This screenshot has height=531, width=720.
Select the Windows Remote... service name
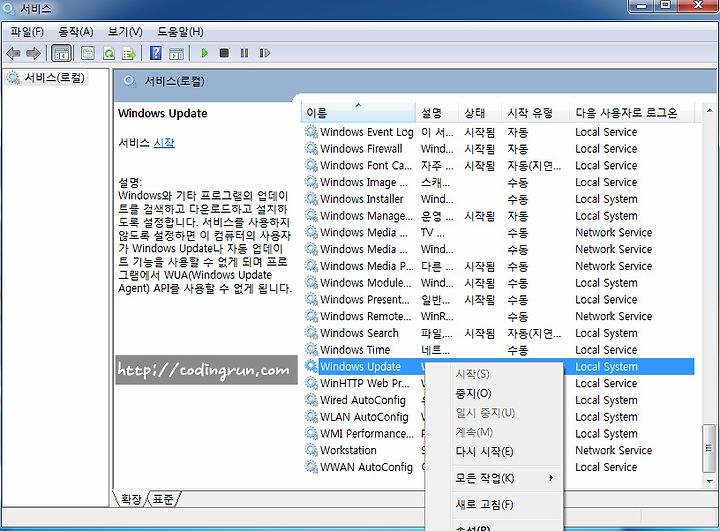click(x=366, y=316)
